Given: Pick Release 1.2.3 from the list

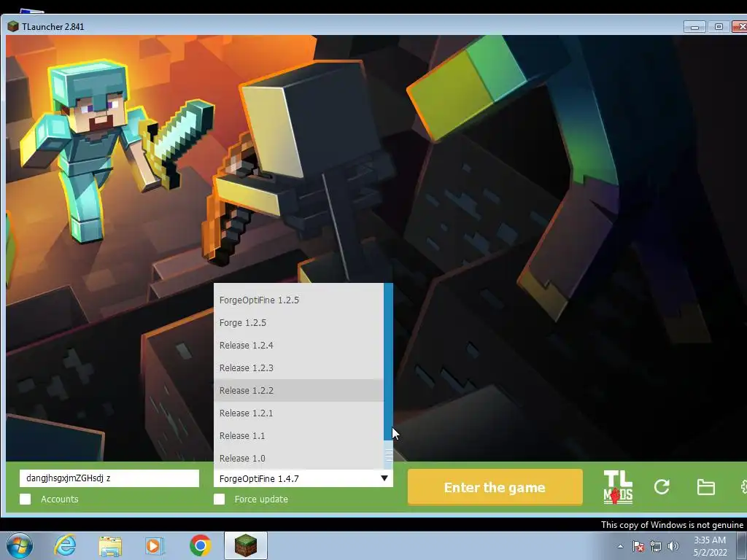Looking at the screenshot, I should [x=298, y=367].
